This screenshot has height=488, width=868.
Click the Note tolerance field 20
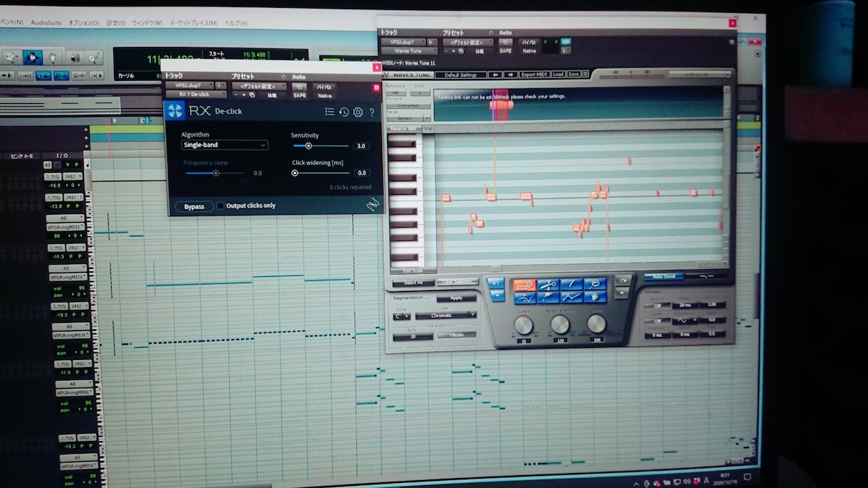pyautogui.click(x=413, y=336)
